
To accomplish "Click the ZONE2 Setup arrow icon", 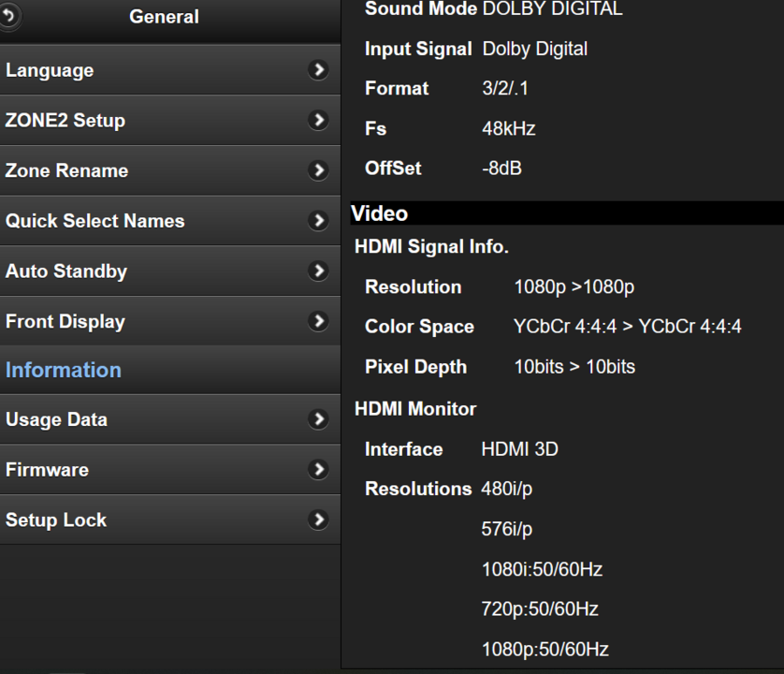I will pyautogui.click(x=319, y=120).
